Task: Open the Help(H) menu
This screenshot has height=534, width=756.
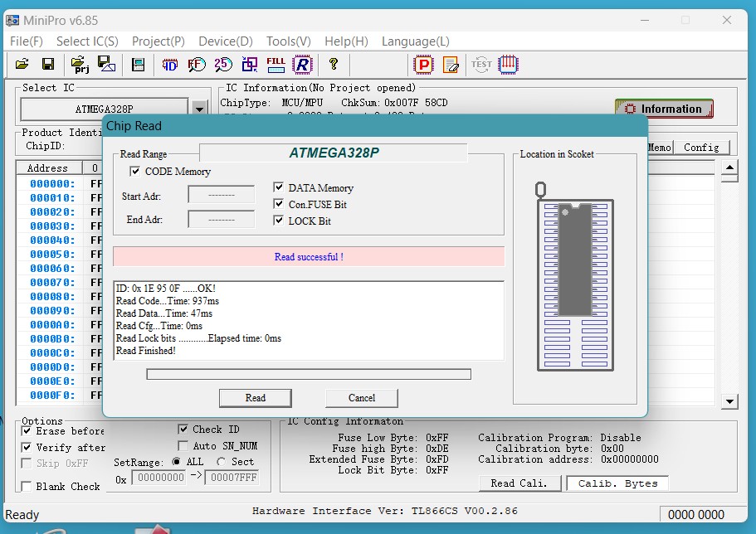Action: (x=346, y=41)
